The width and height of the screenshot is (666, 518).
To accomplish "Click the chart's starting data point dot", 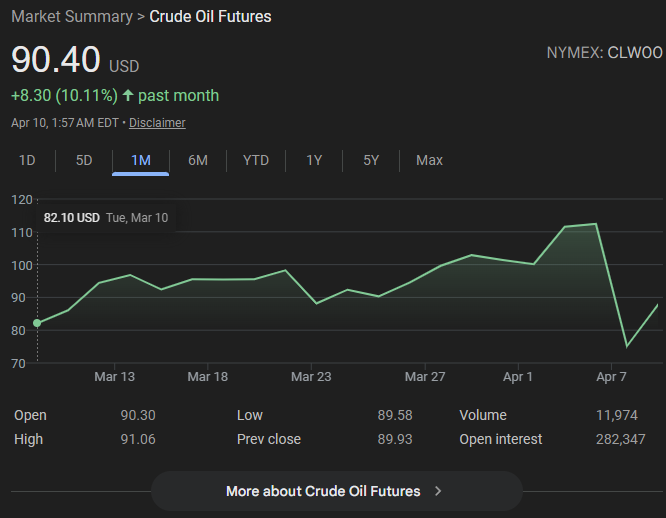I will pyautogui.click(x=37, y=323).
